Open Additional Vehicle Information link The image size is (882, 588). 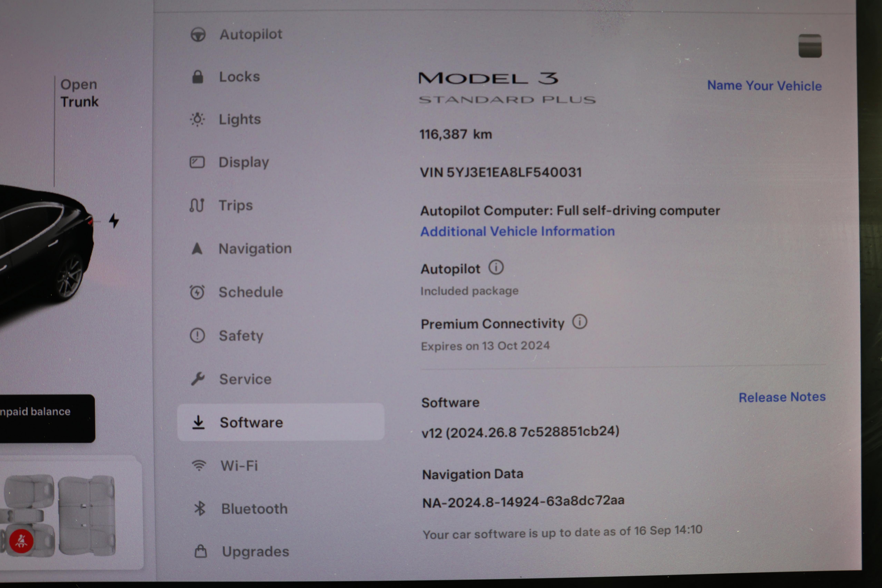(x=518, y=231)
